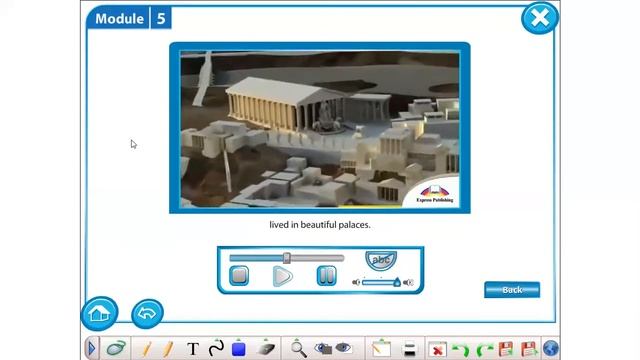The width and height of the screenshot is (640, 360).
Task: Click the low volume speaker icon
Action: pyautogui.click(x=356, y=282)
